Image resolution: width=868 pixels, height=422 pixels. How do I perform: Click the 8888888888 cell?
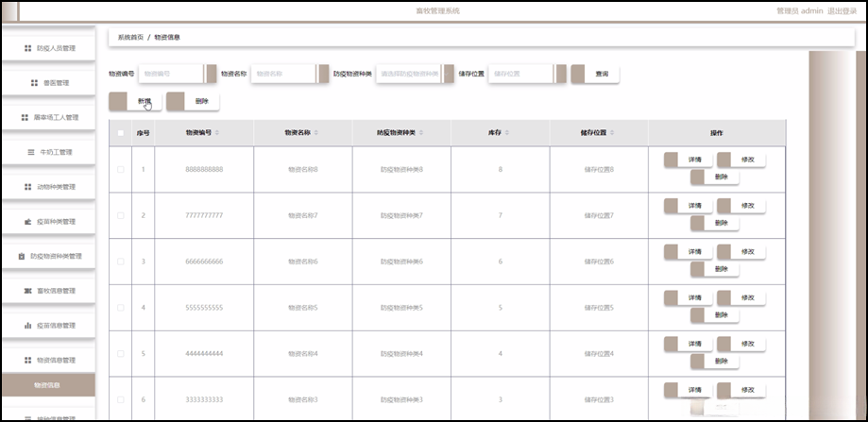coord(204,169)
